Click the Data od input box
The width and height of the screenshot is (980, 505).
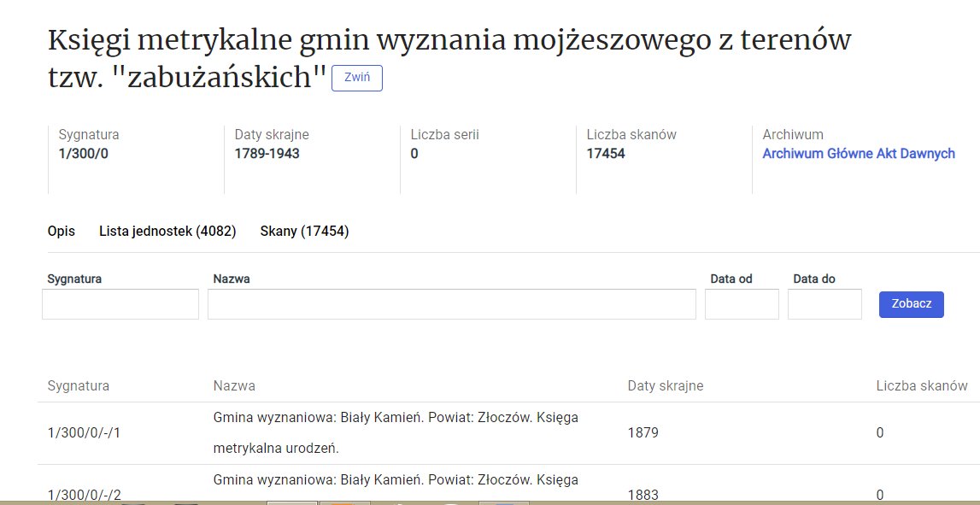tap(742, 304)
